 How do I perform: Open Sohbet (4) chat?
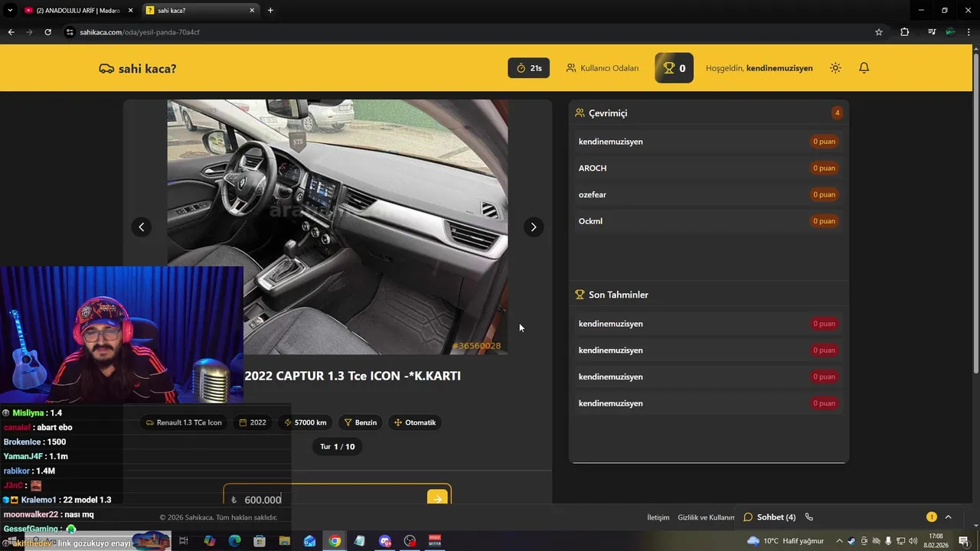(x=769, y=517)
